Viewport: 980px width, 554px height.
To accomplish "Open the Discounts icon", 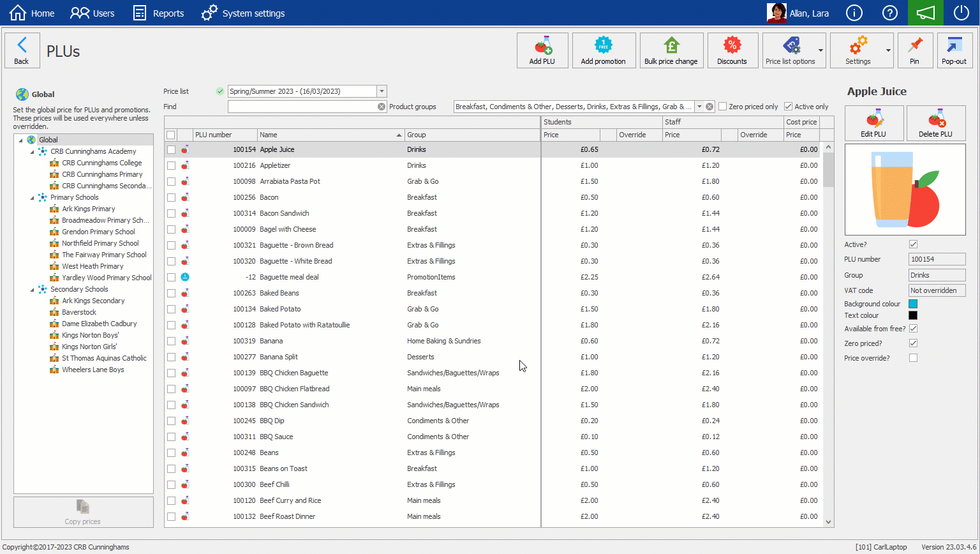I will tap(732, 50).
